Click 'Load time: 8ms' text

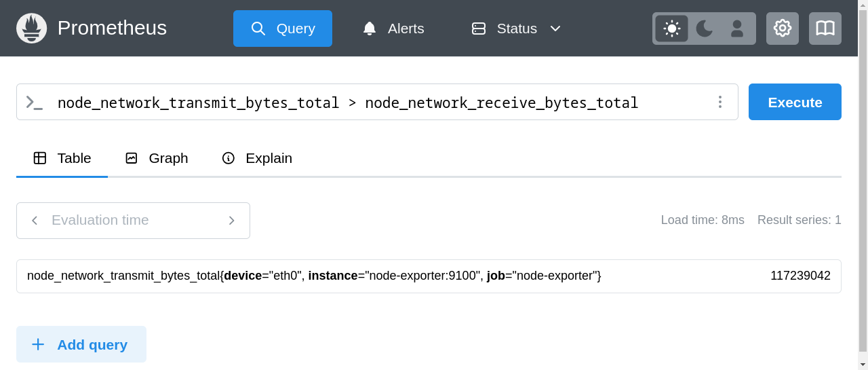[703, 220]
